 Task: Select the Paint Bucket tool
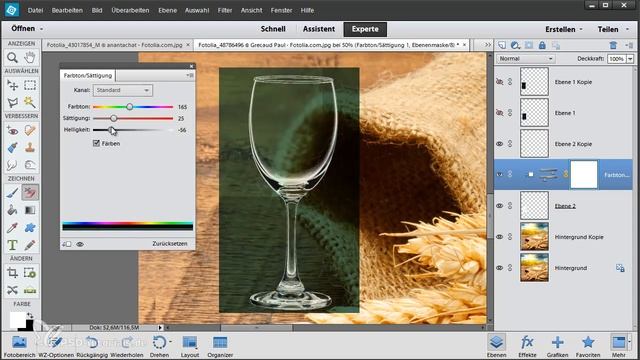[x=12, y=210]
